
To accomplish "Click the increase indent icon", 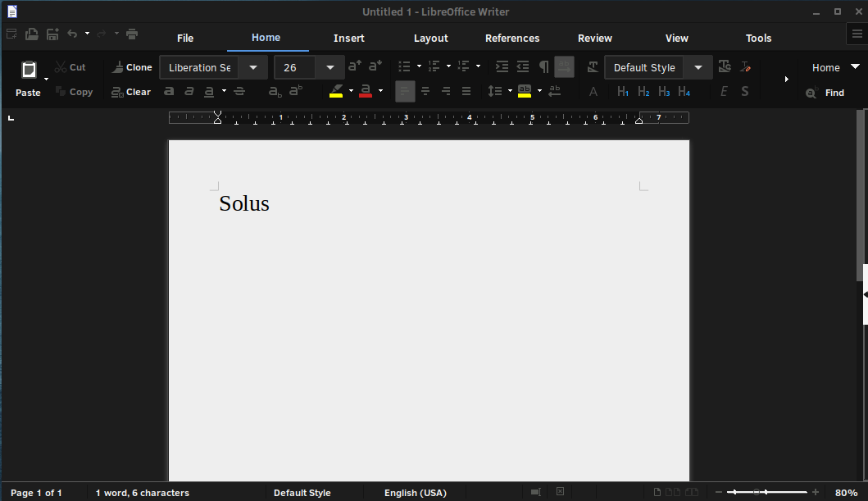I will 502,67.
